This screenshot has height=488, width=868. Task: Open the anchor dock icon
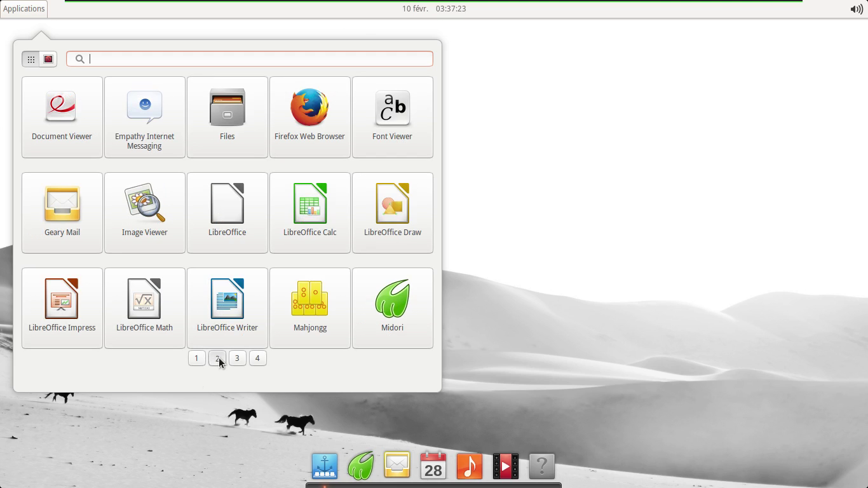pyautogui.click(x=325, y=466)
